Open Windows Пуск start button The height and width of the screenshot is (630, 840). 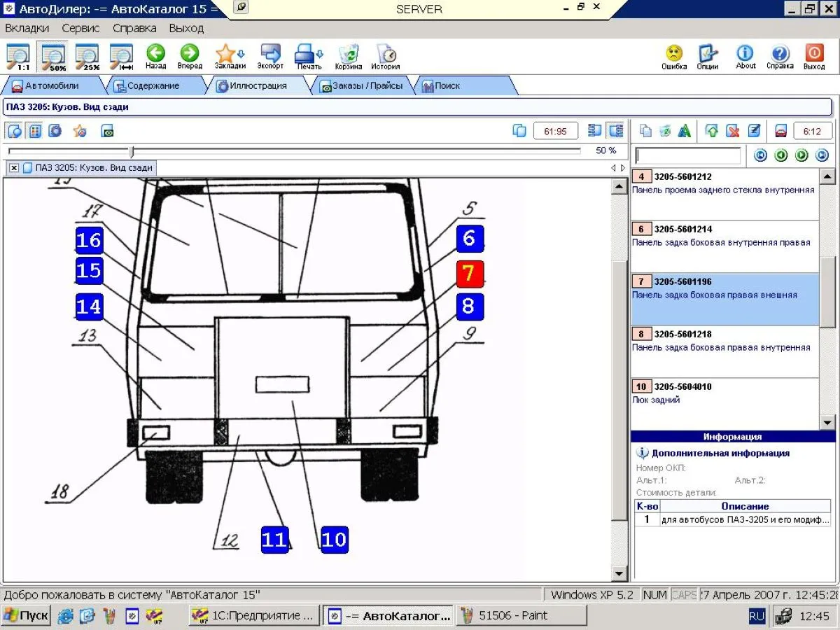[x=26, y=616]
